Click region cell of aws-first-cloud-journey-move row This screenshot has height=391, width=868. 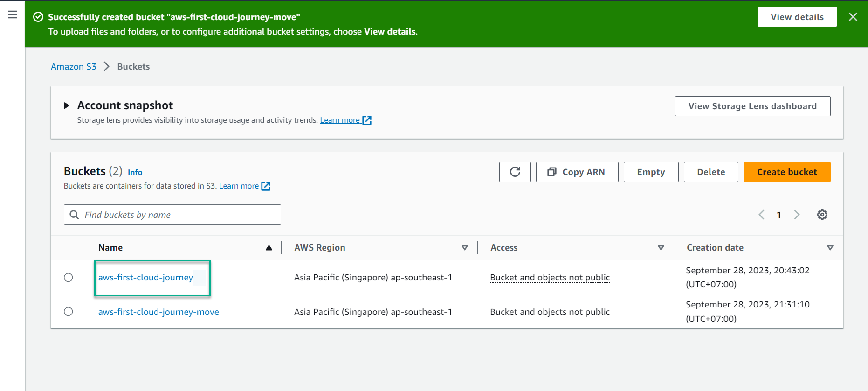[373, 312]
